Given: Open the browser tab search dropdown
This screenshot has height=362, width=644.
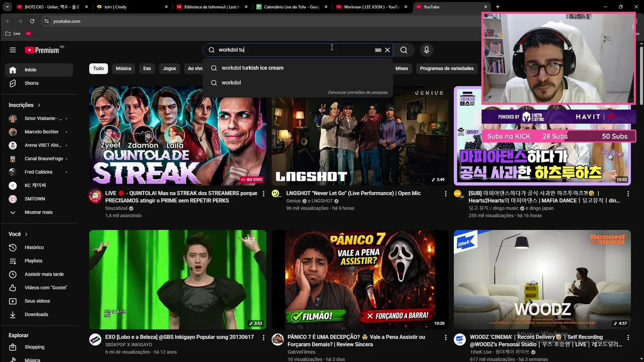Looking at the screenshot, I should tap(7, 7).
